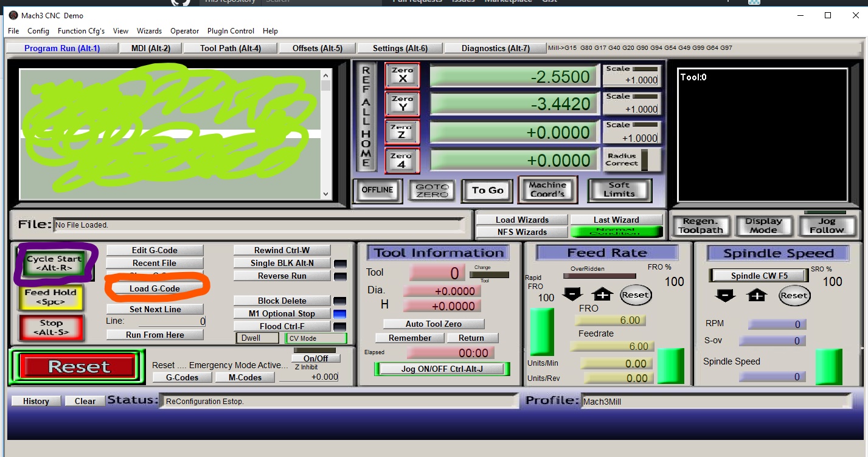
Task: Switch to MDI (Alt-2) tab
Action: (x=150, y=48)
